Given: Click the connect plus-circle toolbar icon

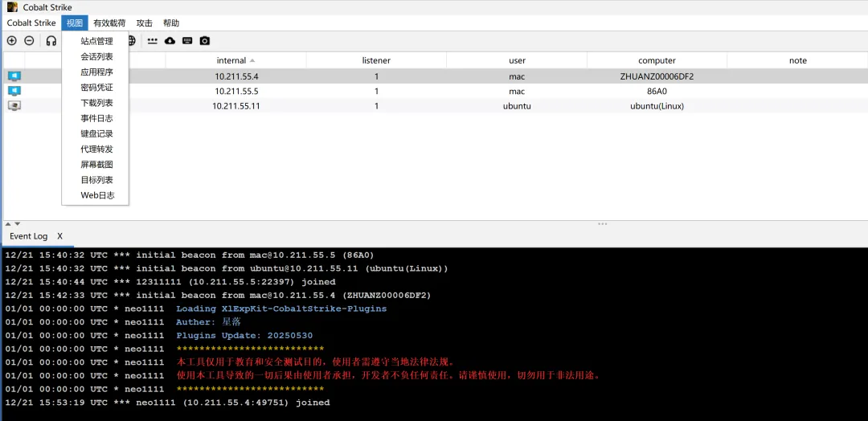Looking at the screenshot, I should (x=11, y=40).
